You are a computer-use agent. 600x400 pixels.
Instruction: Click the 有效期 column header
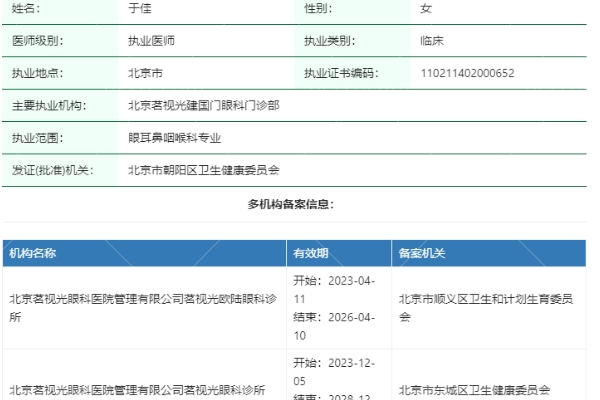310,253
